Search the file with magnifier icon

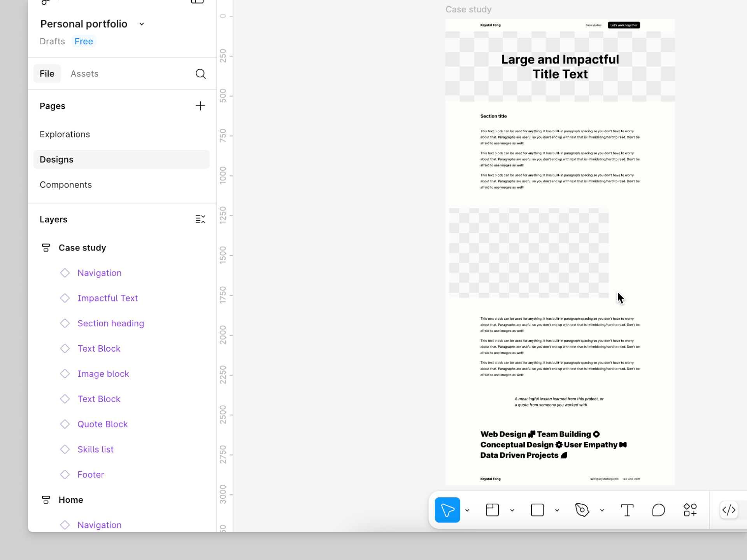coord(200,73)
